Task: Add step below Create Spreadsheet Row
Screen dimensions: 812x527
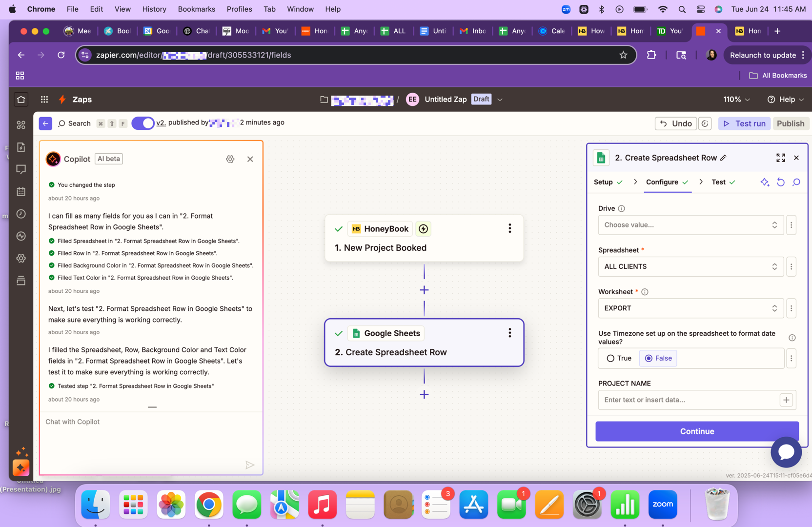Action: tap(424, 394)
